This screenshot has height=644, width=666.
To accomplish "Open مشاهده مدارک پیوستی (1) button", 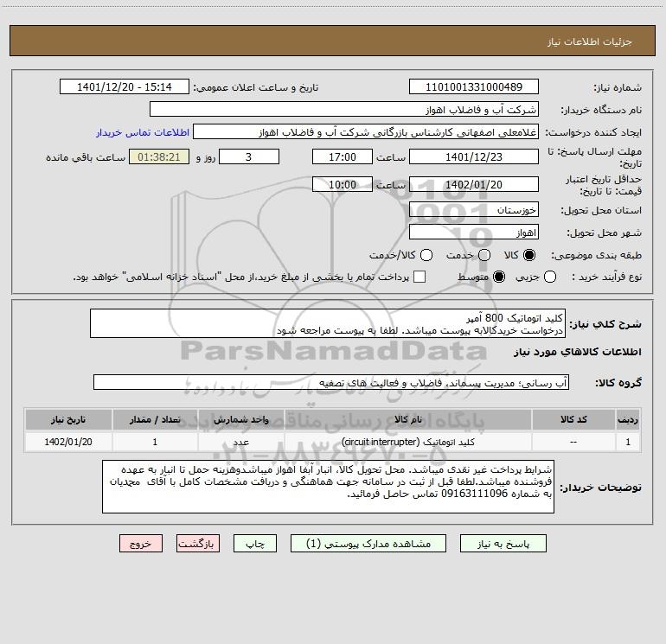I will tap(368, 544).
